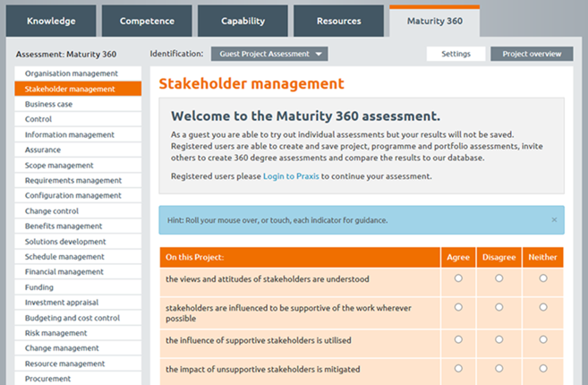Image resolution: width=588 pixels, height=385 pixels.
Task: Click the Settings button
Action: (x=456, y=54)
